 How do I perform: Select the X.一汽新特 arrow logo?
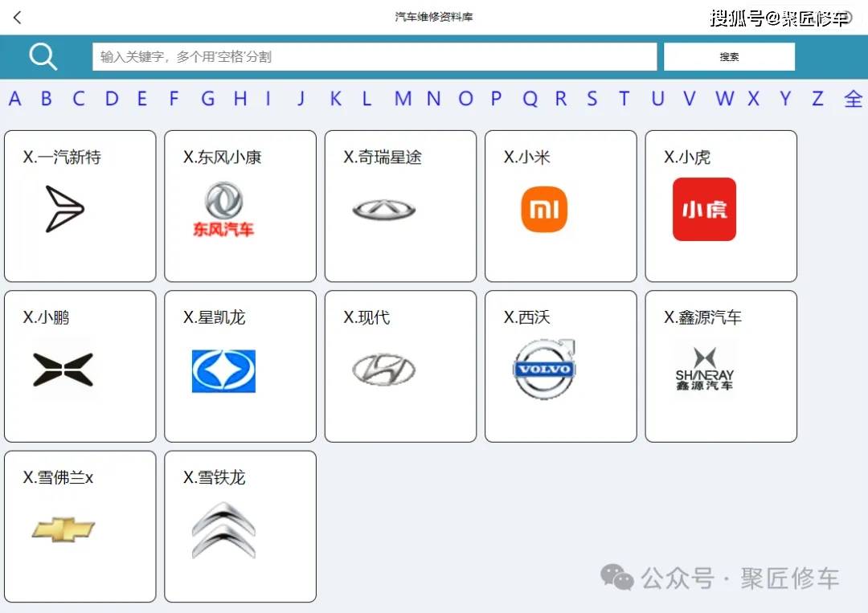click(65, 209)
